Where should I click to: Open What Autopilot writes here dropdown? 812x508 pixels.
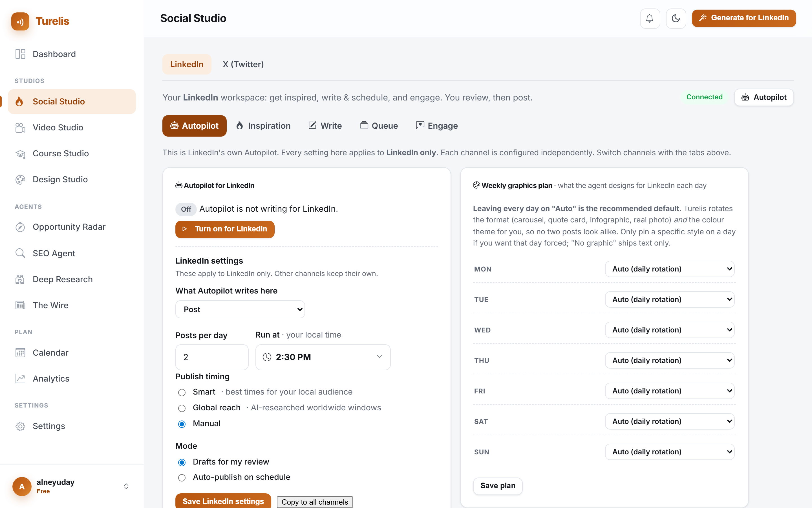tap(240, 309)
